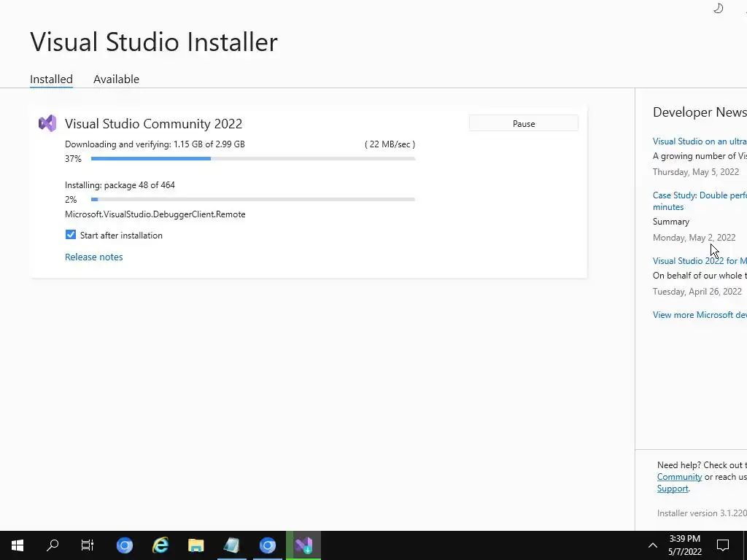The image size is (747, 560).
Task: Open 'Visual Studio 2022 for M' news link
Action: [x=700, y=260]
